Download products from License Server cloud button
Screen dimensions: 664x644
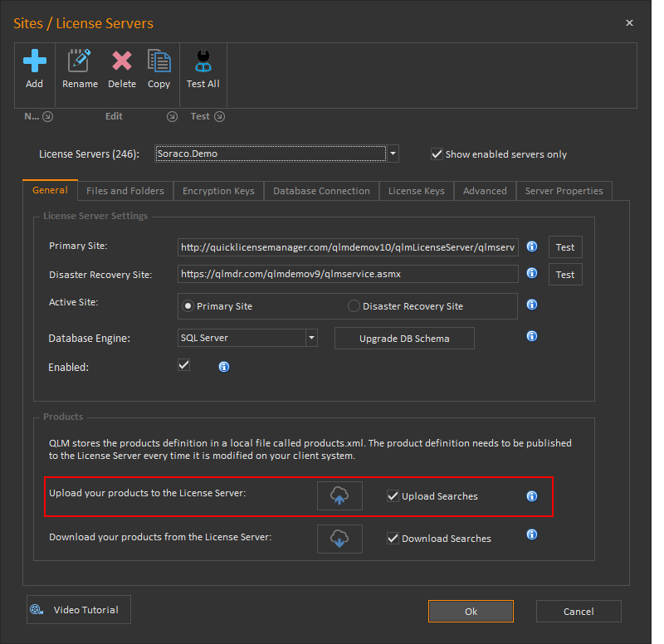tap(339, 539)
